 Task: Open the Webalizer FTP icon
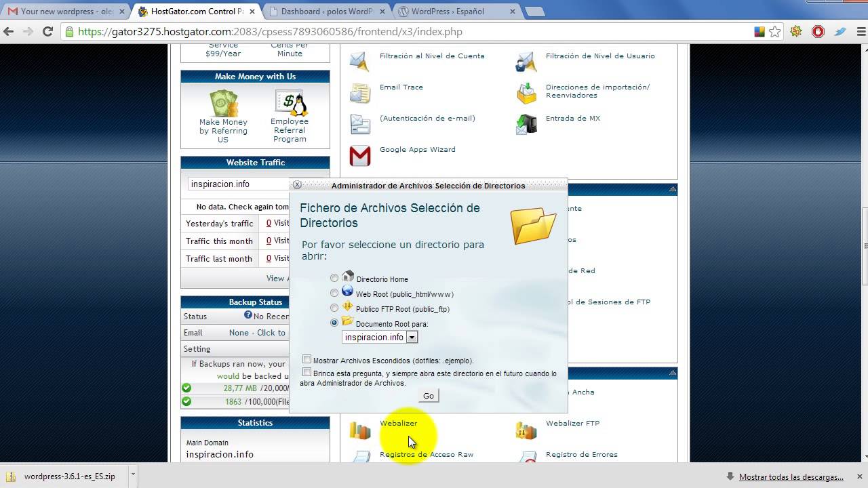(x=526, y=430)
